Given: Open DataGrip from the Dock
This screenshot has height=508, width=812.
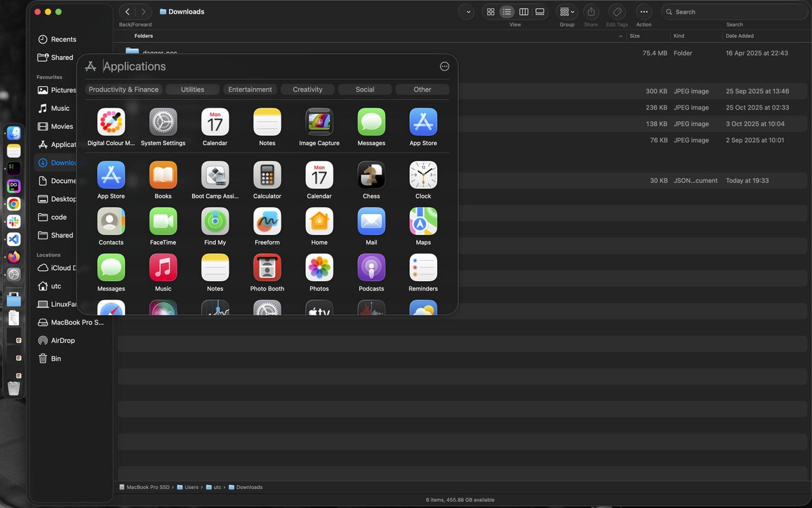Looking at the screenshot, I should point(14,186).
